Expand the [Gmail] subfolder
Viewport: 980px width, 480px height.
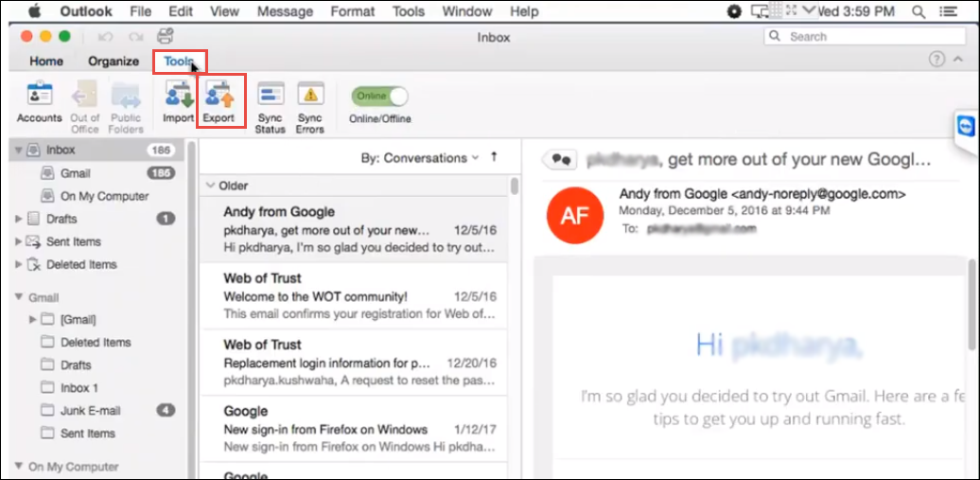coord(33,320)
